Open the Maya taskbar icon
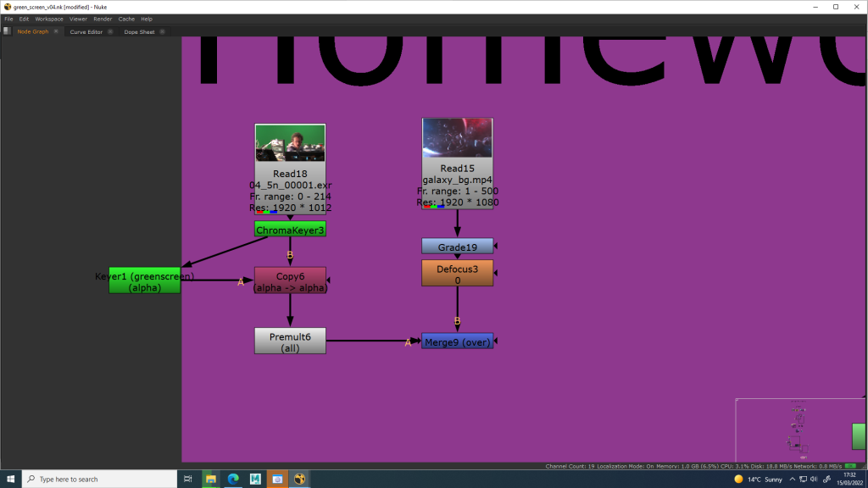This screenshot has width=868, height=488. coord(255,480)
